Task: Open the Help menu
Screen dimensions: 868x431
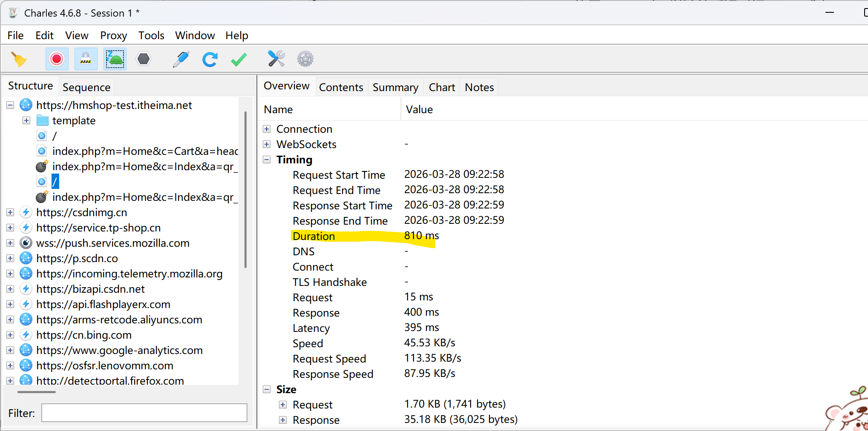Action: [237, 35]
